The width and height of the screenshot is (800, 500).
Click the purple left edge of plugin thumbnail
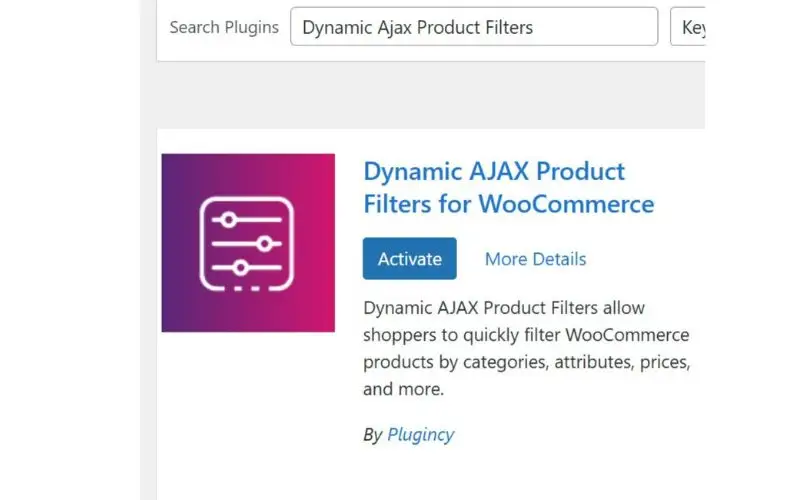click(170, 243)
